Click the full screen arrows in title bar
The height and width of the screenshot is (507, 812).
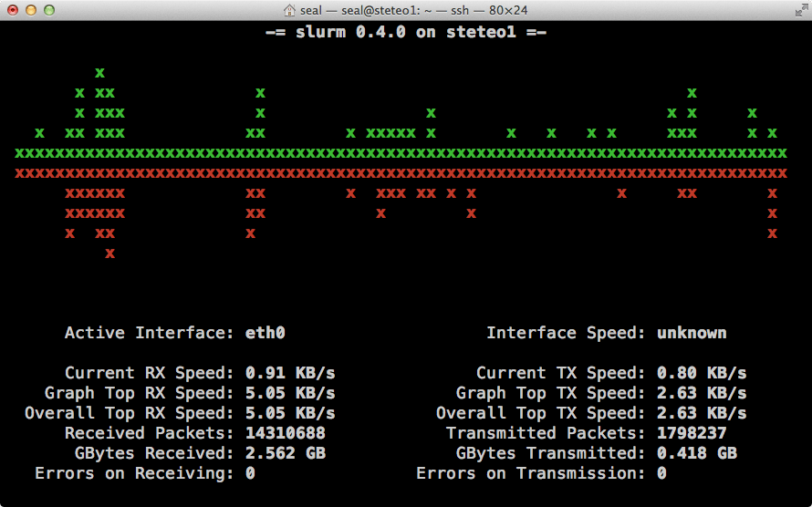click(797, 10)
